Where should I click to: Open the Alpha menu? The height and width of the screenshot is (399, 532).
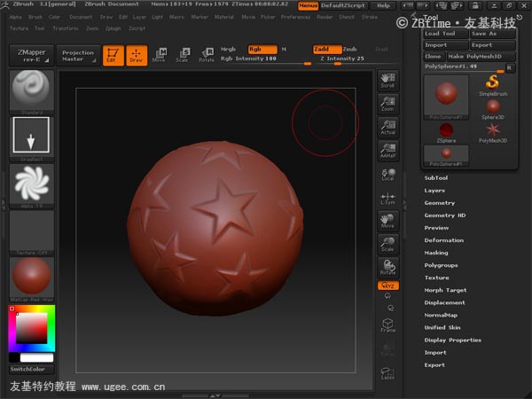pyautogui.click(x=15, y=17)
